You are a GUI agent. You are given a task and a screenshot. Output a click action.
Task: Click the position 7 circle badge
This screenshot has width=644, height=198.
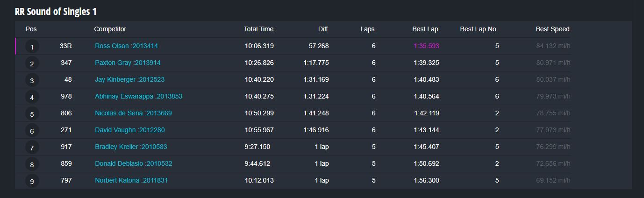coord(32,148)
